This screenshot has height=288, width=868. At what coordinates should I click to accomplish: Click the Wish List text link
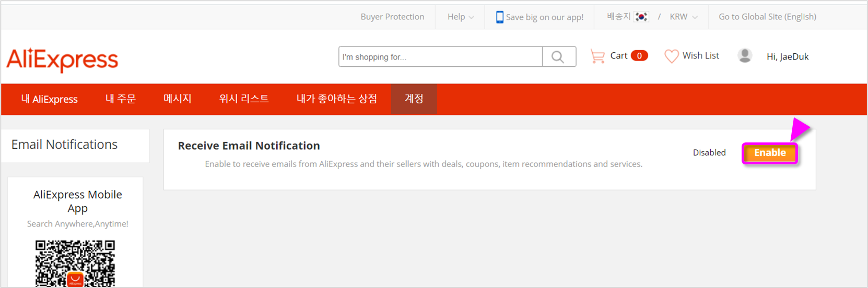coord(701,56)
